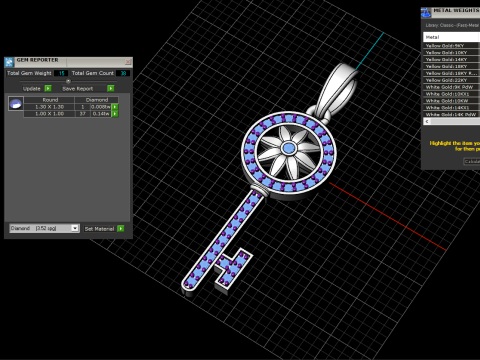480x360 pixels.
Task: Click the Diamond header cell in gem table
Action: (97, 100)
